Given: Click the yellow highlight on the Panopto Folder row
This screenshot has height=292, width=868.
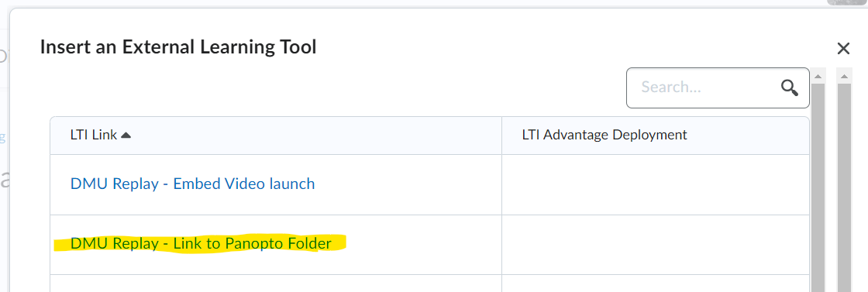Looking at the screenshot, I should [x=200, y=244].
